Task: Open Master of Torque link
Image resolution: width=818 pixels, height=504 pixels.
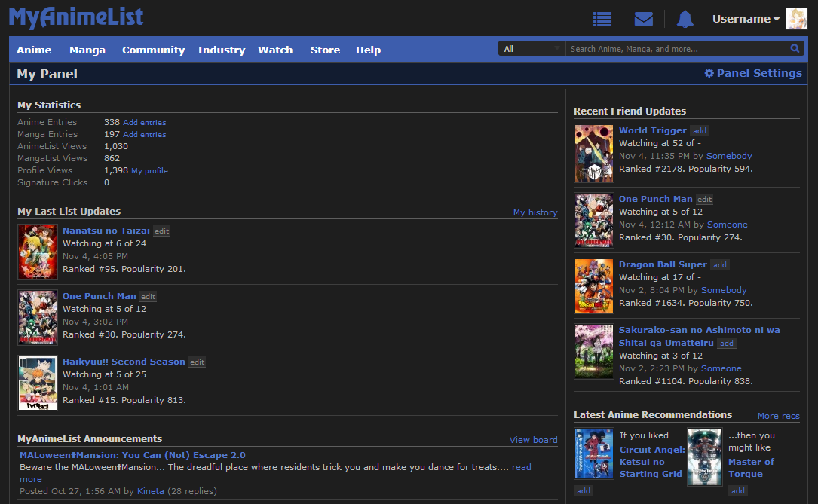Action: pyautogui.click(x=751, y=468)
